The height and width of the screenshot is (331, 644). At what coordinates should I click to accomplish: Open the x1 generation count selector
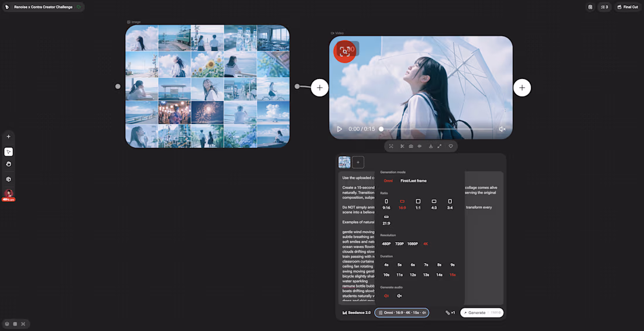(x=450, y=312)
